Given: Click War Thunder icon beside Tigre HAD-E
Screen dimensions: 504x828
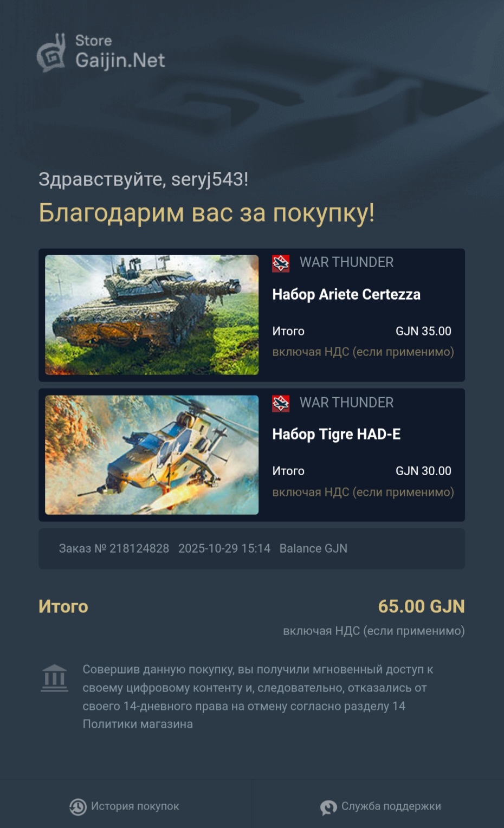Looking at the screenshot, I should [x=281, y=403].
